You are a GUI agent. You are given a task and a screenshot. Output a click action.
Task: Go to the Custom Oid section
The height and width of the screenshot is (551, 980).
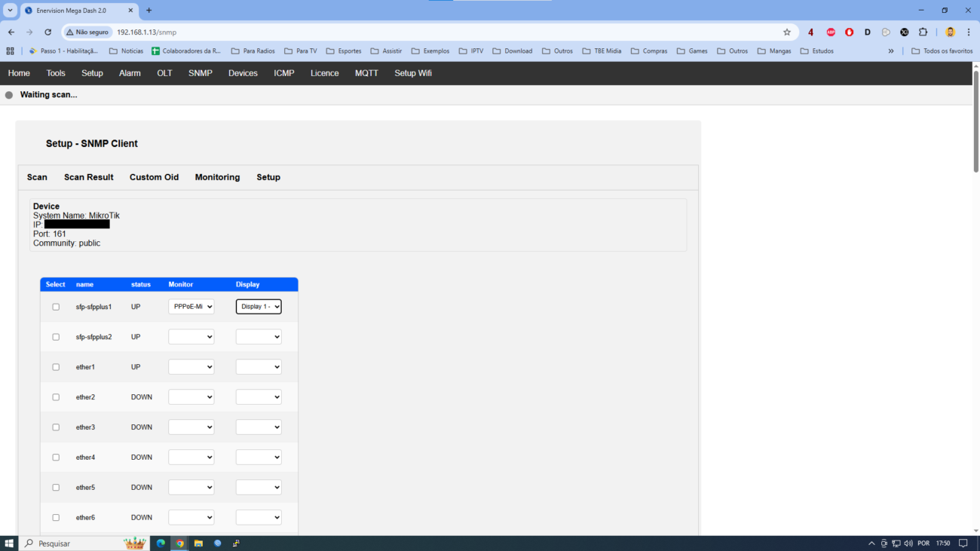tap(154, 177)
